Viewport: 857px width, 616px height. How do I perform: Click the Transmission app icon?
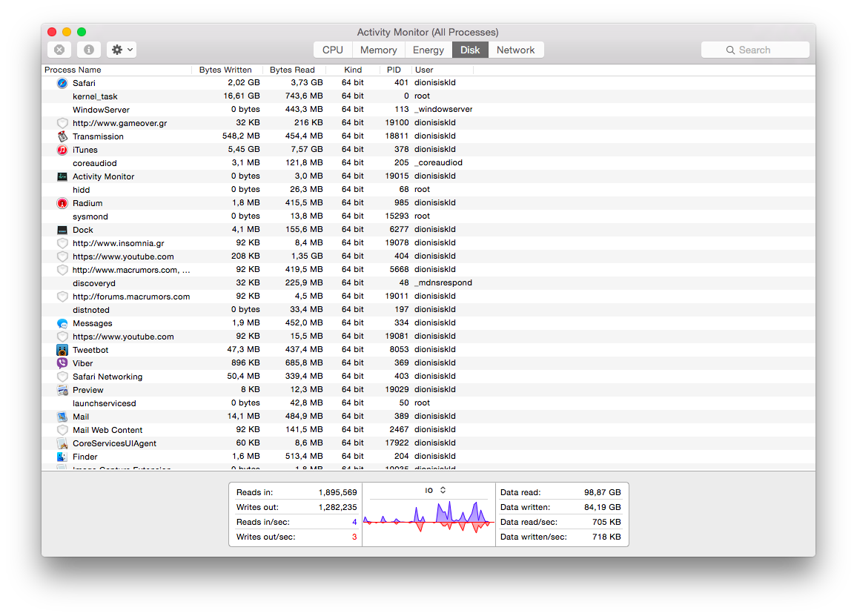point(62,136)
